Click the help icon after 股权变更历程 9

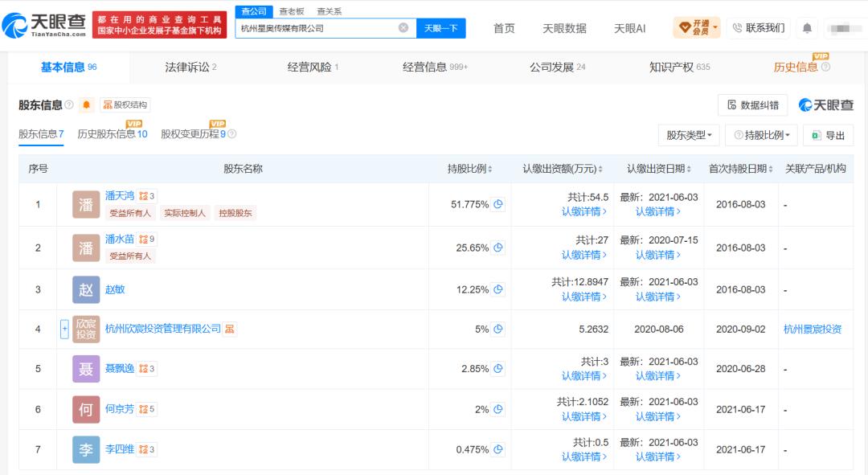pos(232,134)
